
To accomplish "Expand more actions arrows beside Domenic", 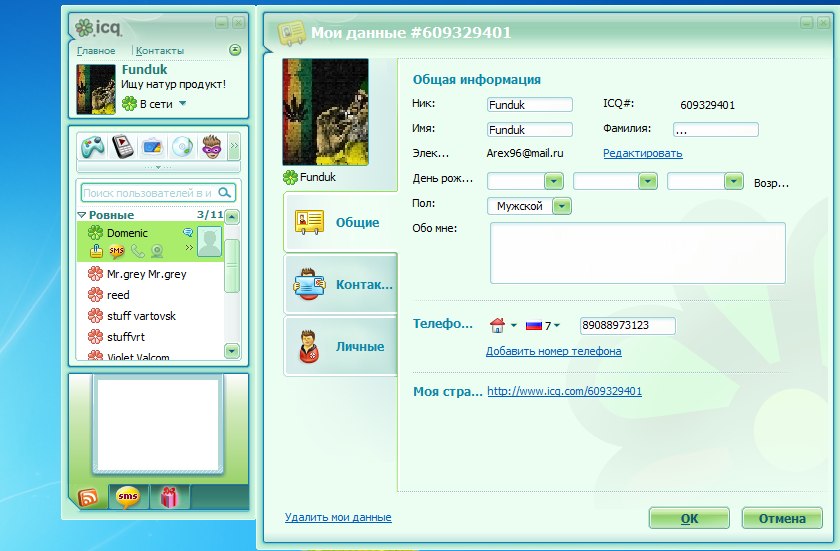I will 189,248.
